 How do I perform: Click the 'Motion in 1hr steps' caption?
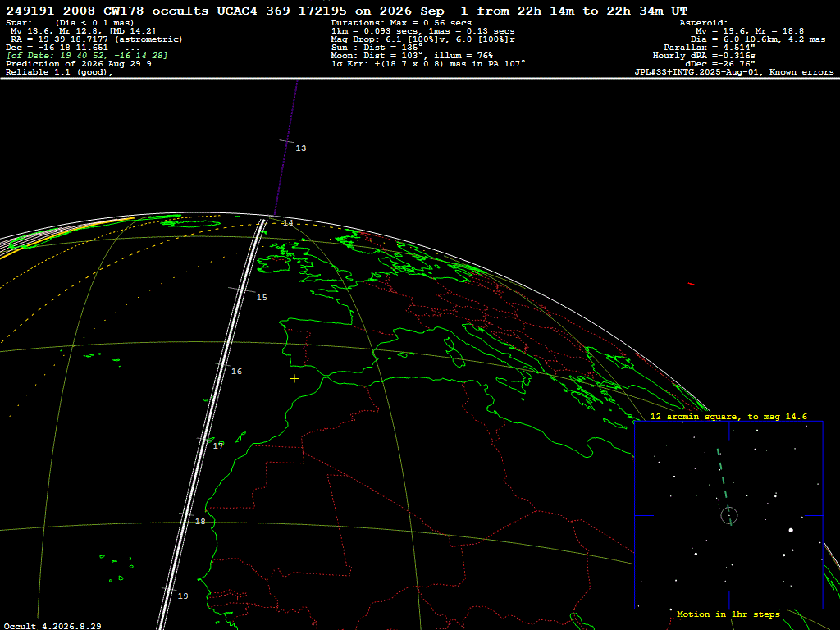click(728, 614)
